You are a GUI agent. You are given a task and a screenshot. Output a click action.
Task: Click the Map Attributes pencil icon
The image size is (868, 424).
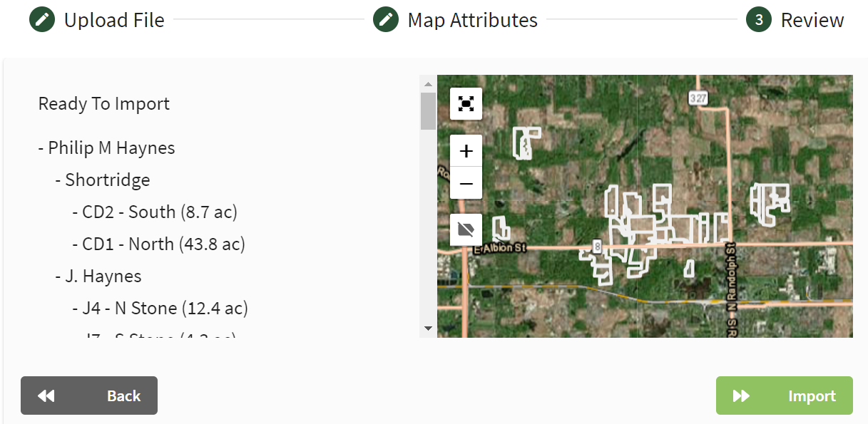point(386,20)
